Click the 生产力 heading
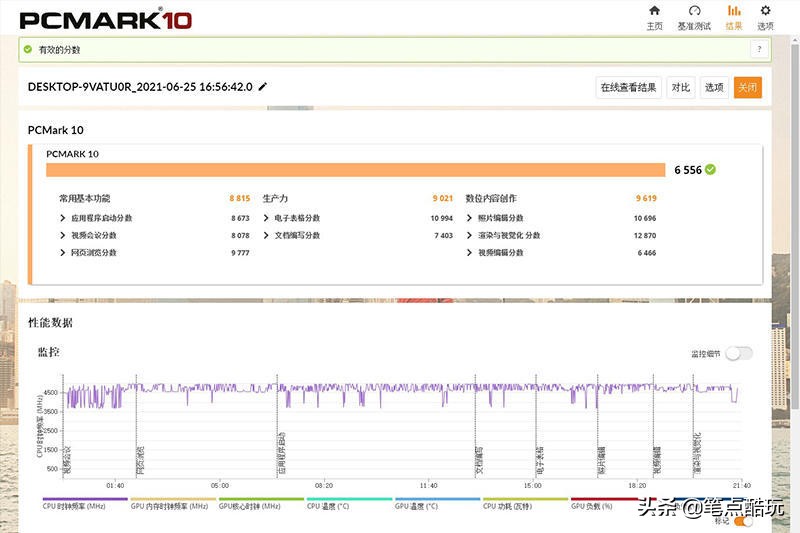This screenshot has width=800, height=533. click(276, 198)
